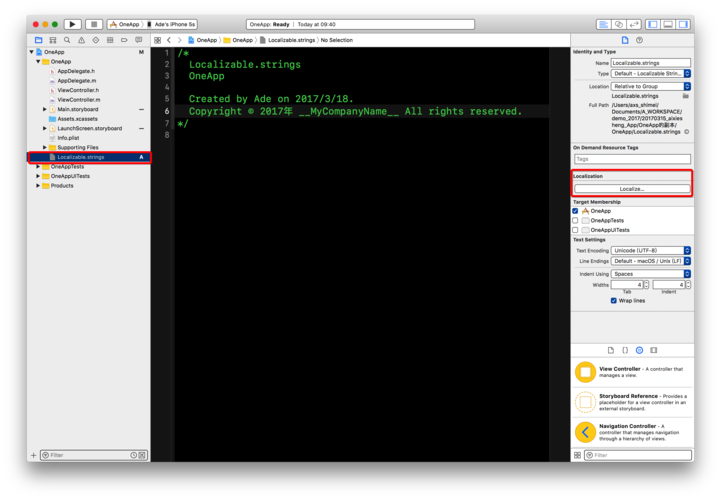Expand the OneAppUITests group

coord(38,176)
